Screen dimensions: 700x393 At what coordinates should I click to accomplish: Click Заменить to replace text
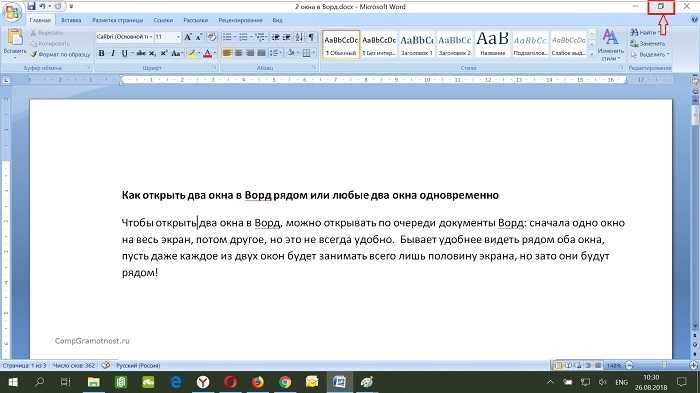point(647,43)
